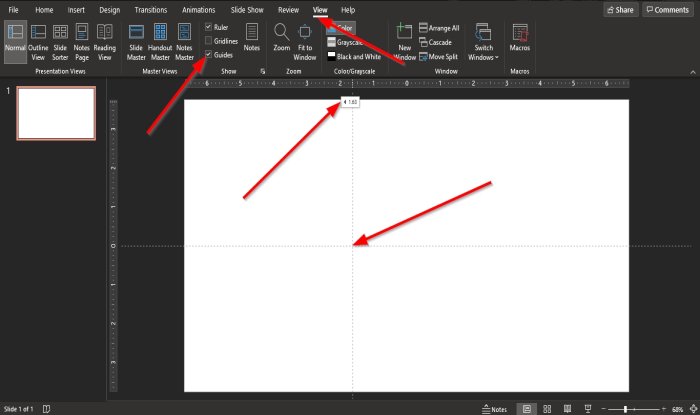Select Fit to Window

coord(305,42)
